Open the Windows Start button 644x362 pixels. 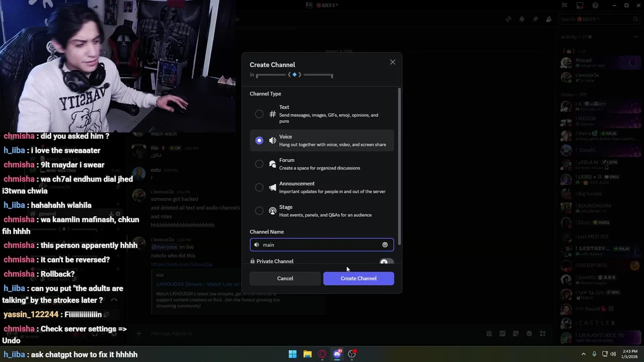click(x=292, y=354)
